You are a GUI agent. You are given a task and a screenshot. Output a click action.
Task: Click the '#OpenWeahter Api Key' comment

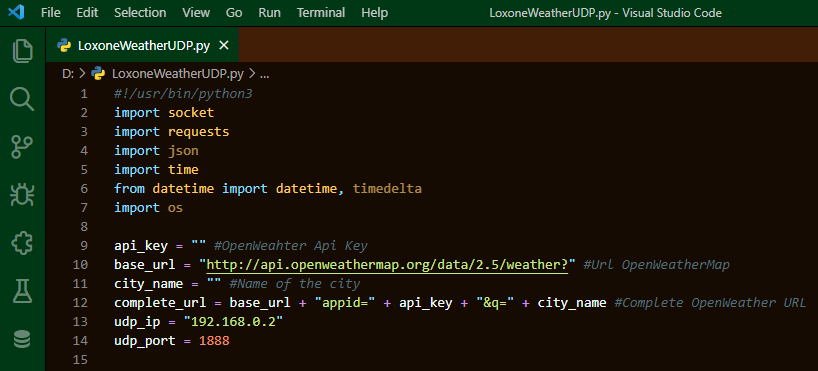[290, 246]
